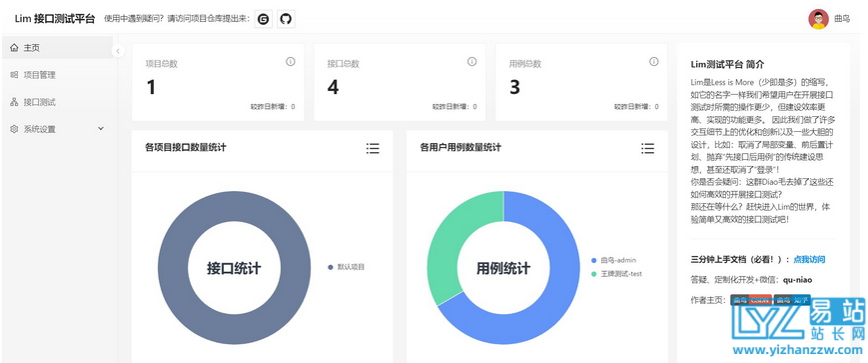Click the 接口统计 center label
The width and height of the screenshot is (868, 363).
[x=234, y=268]
